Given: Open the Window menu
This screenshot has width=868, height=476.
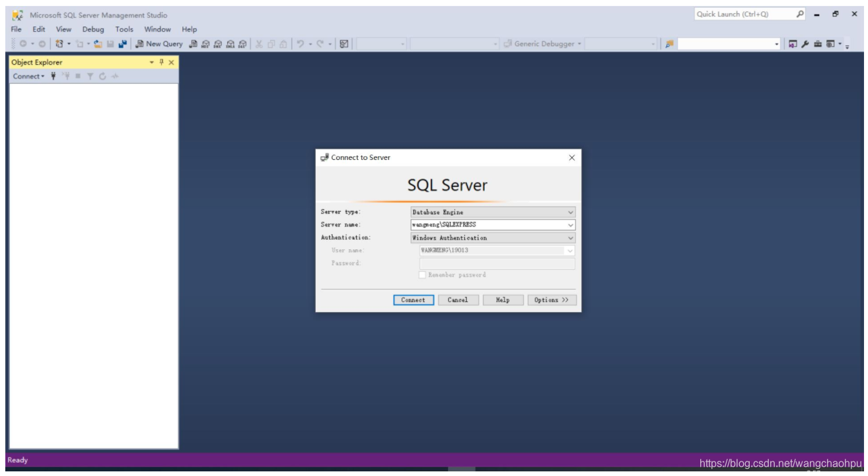Looking at the screenshot, I should click(158, 29).
